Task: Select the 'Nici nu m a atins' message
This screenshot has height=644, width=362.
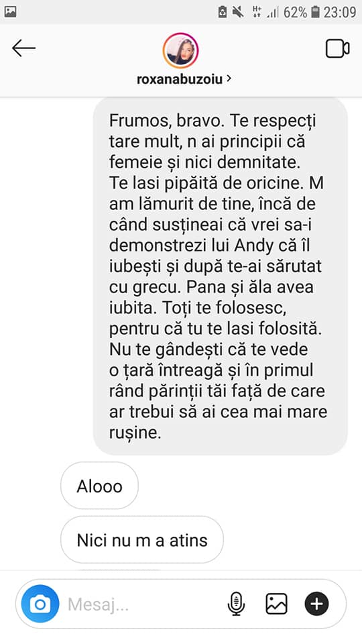Action: 142,540
